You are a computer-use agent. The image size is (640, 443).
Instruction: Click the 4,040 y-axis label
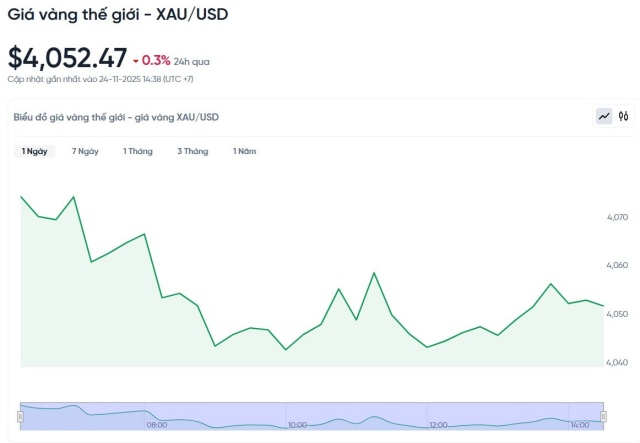(617, 362)
